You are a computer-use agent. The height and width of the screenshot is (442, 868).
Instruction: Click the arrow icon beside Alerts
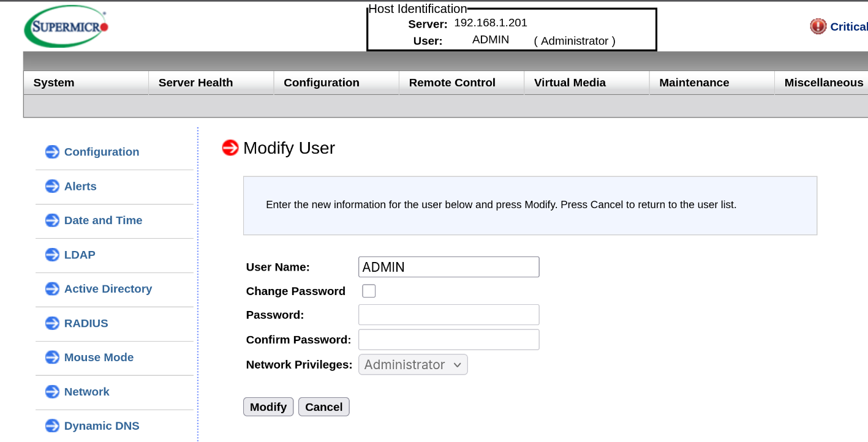click(53, 186)
